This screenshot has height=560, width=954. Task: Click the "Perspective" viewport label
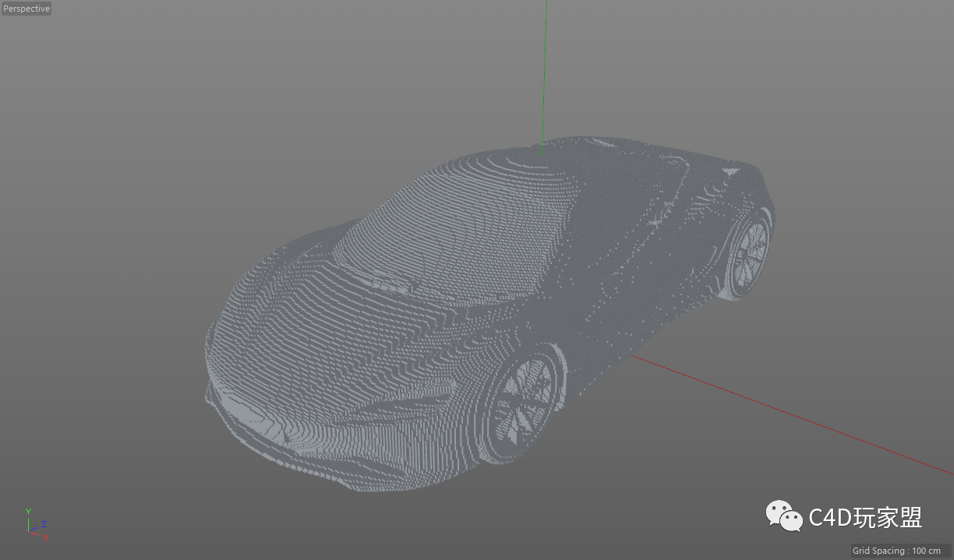26,9
